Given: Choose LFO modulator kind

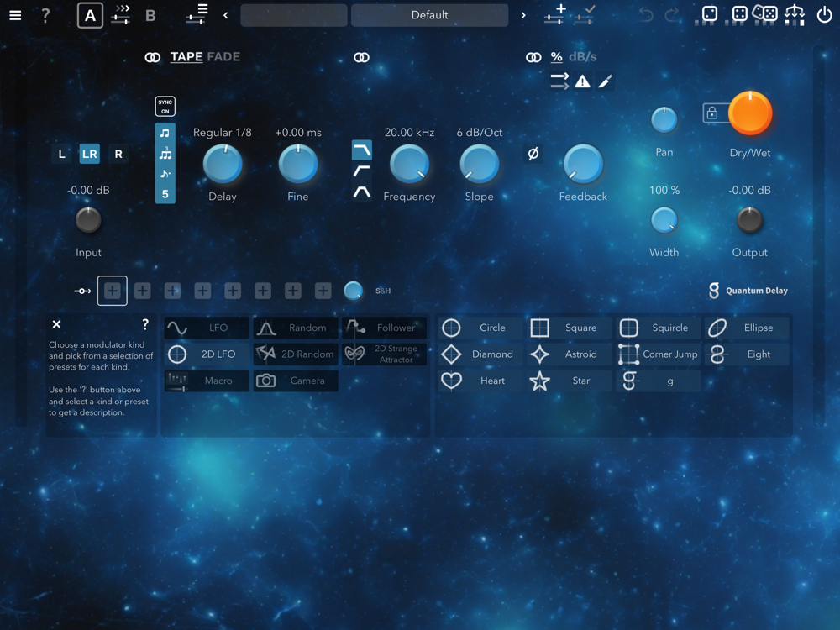Looking at the screenshot, I should coord(207,328).
